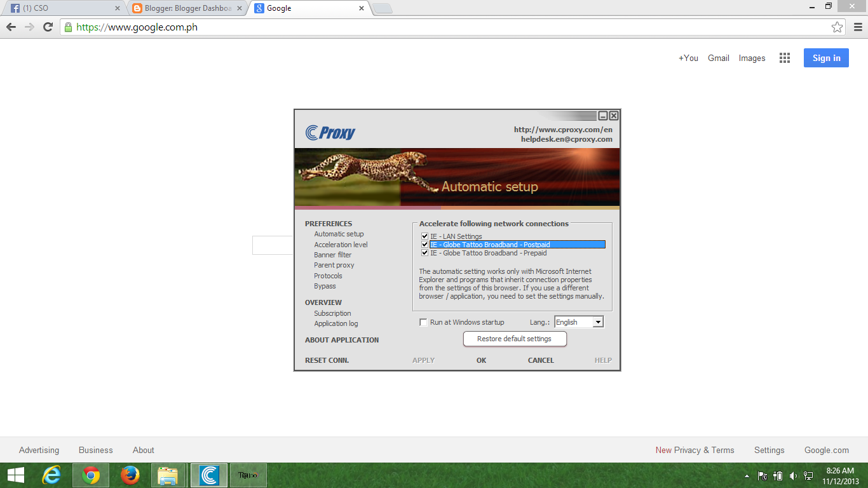The height and width of the screenshot is (488, 868).
Task: Open the cproxy.com/en website link
Action: (x=563, y=130)
